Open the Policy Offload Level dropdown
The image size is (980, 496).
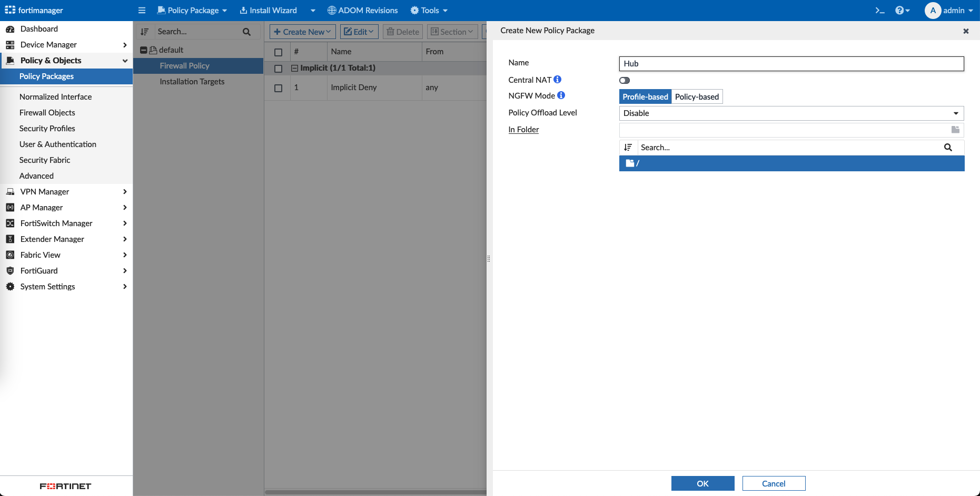tap(791, 113)
